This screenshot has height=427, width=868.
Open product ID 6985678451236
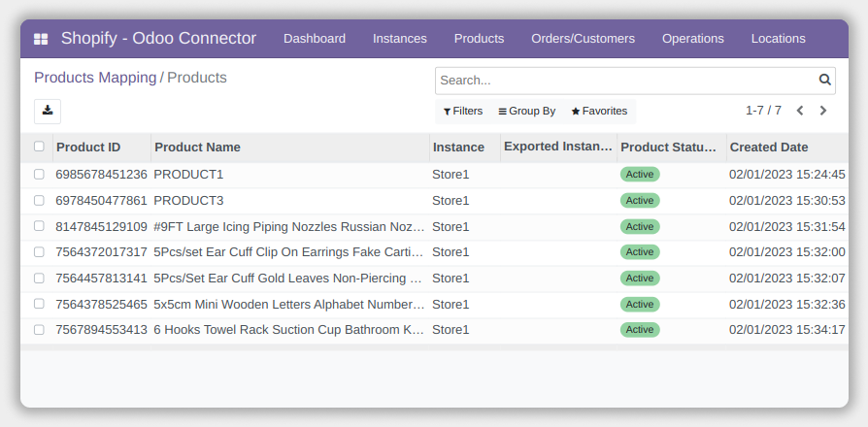tap(101, 175)
